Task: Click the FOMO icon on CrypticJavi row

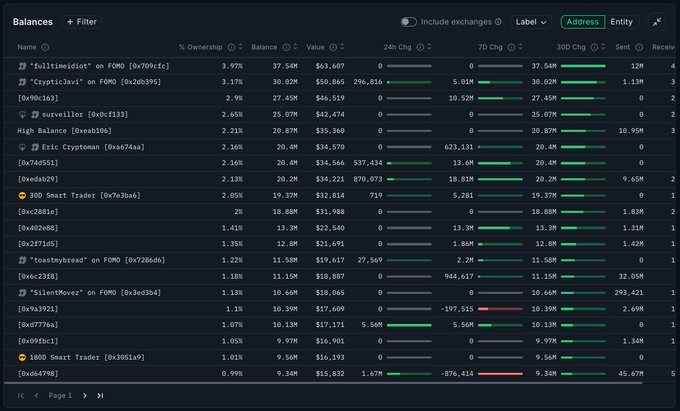Action: [22, 82]
